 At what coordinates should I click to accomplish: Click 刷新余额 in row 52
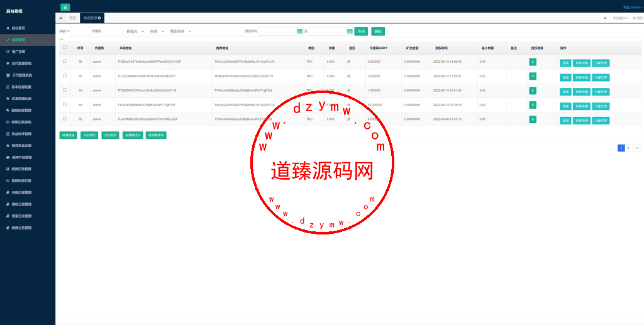[582, 121]
